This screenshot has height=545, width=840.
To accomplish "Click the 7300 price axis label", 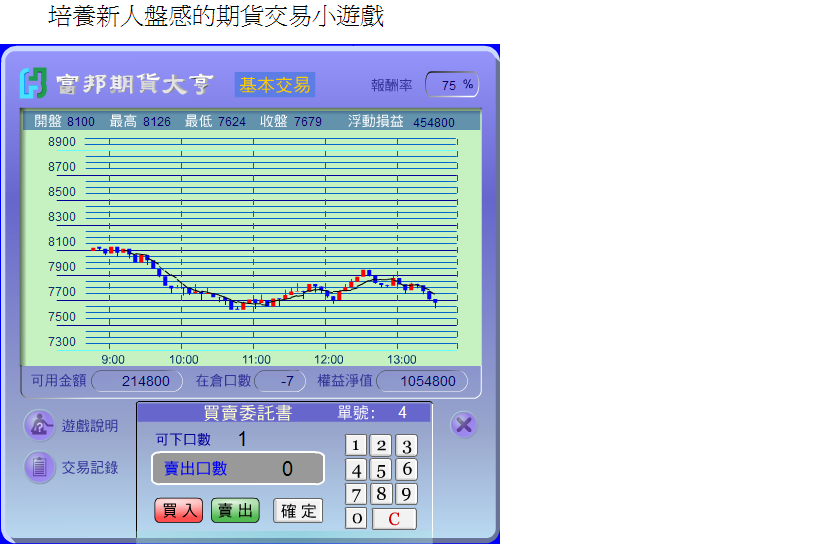I will (62, 342).
